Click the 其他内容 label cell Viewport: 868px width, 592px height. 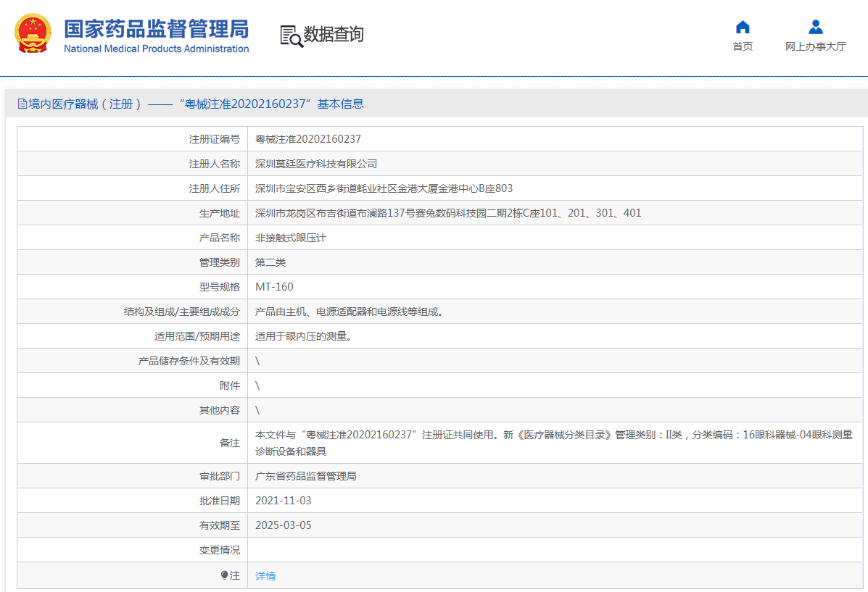(132, 410)
